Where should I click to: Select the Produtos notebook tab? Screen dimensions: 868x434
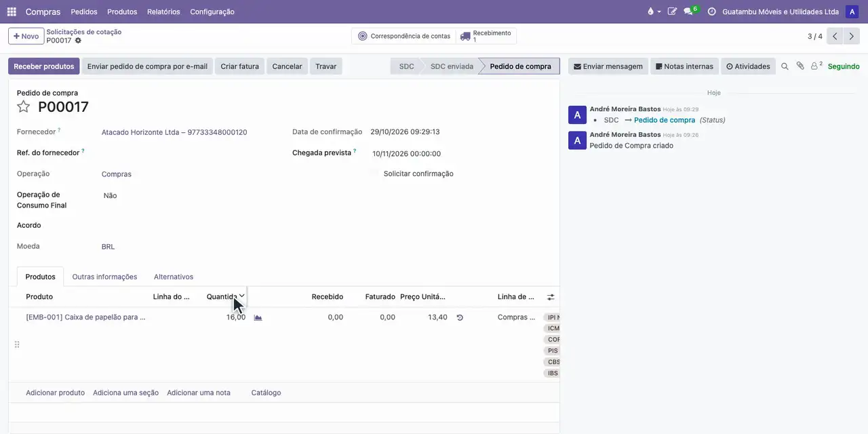(40, 277)
